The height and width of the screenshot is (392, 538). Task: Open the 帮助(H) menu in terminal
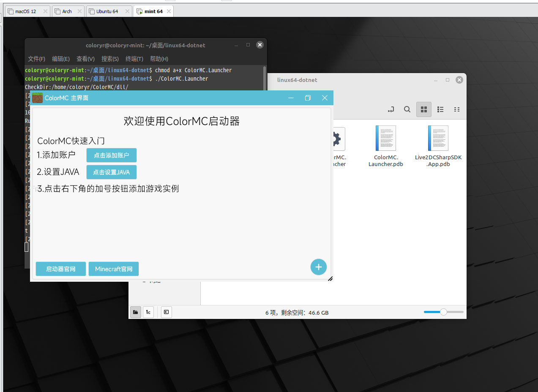tap(159, 59)
